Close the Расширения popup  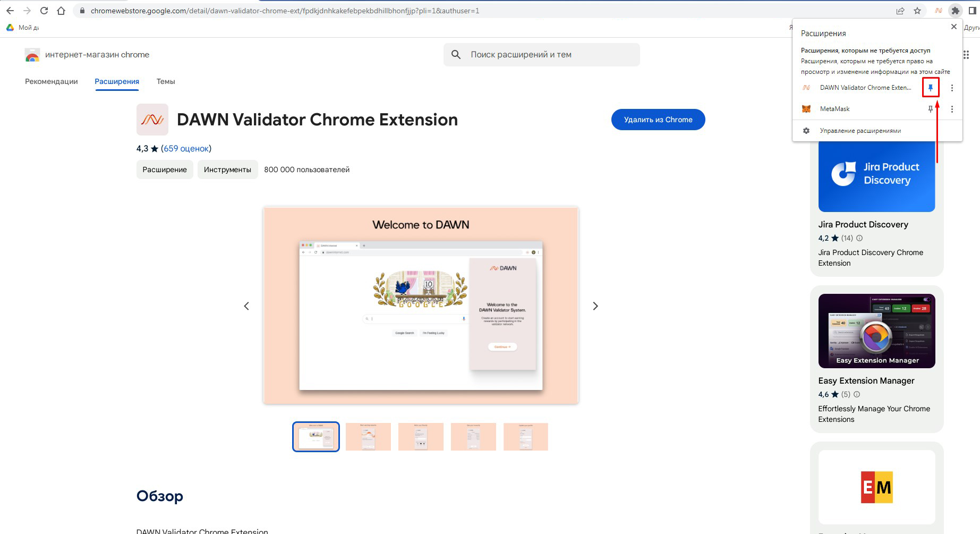[x=954, y=27]
